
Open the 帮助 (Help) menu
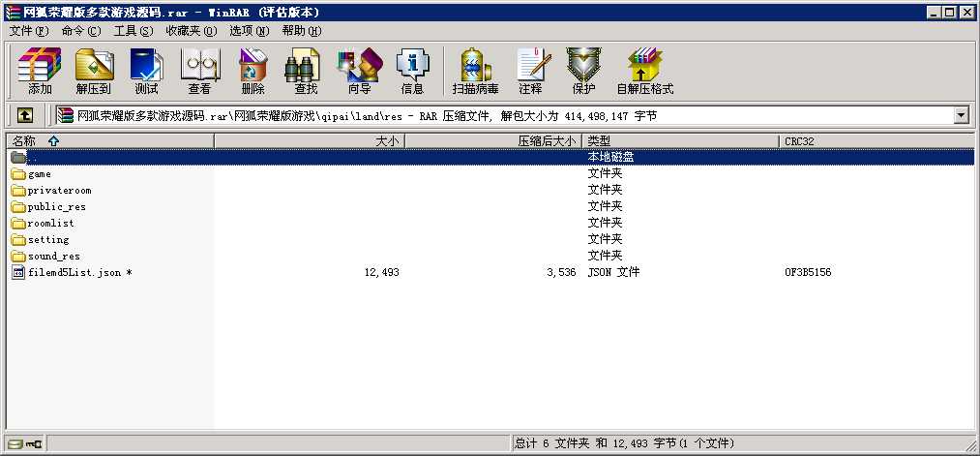point(301,31)
